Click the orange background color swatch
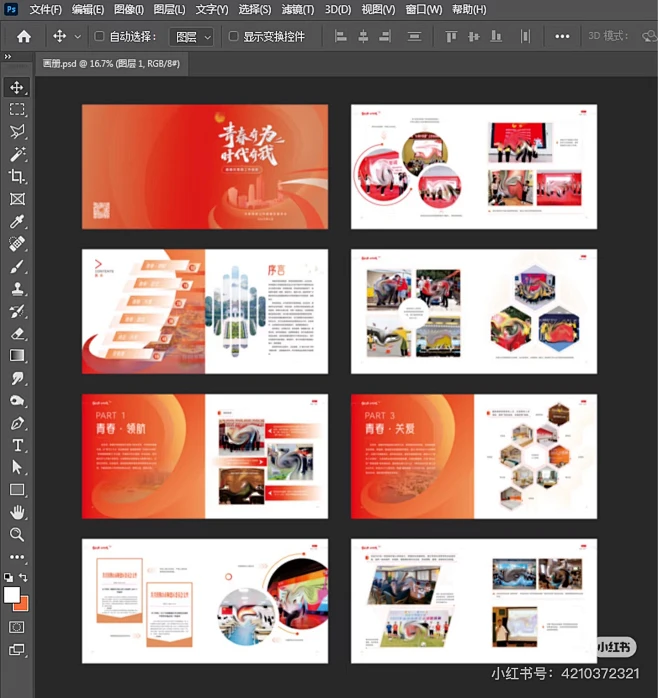Image resolution: width=658 pixels, height=698 pixels. pyautogui.click(x=21, y=602)
